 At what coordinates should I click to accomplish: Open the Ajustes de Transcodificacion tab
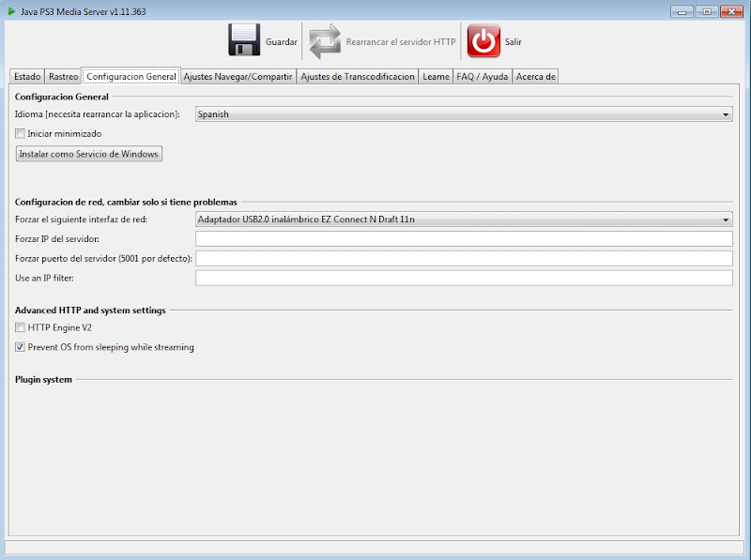pyautogui.click(x=358, y=77)
